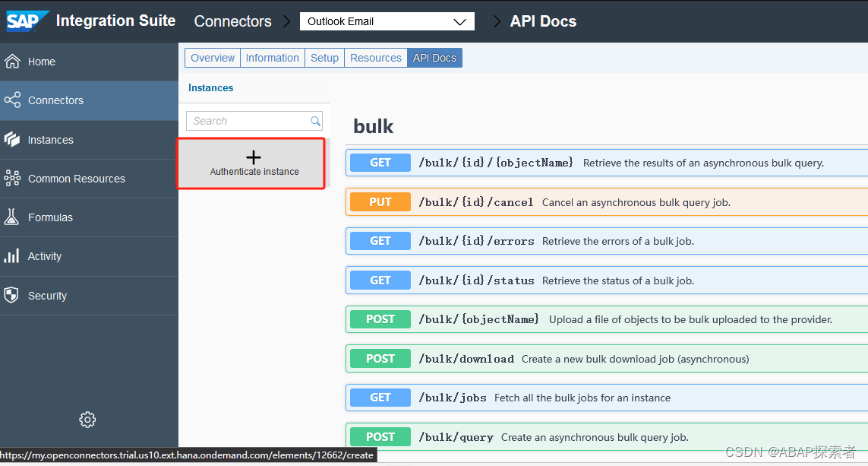
Task: Open Formulas in sidebar
Action: [x=89, y=217]
